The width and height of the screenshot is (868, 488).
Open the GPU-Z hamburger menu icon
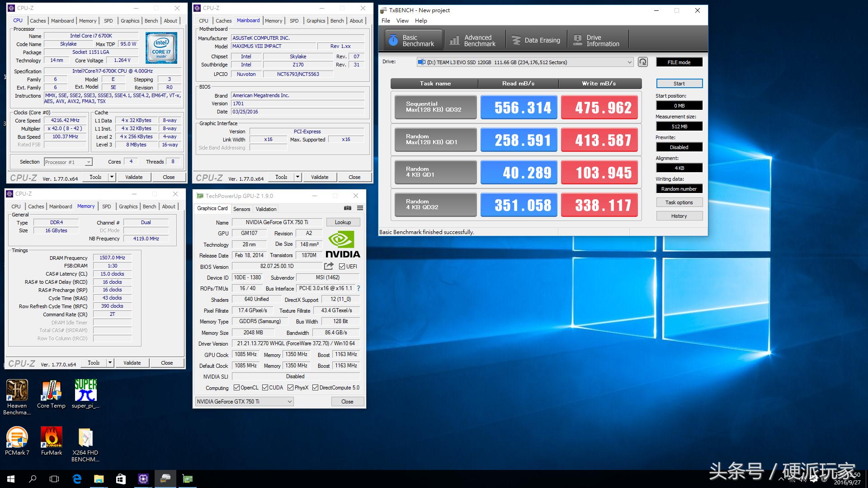tap(360, 208)
